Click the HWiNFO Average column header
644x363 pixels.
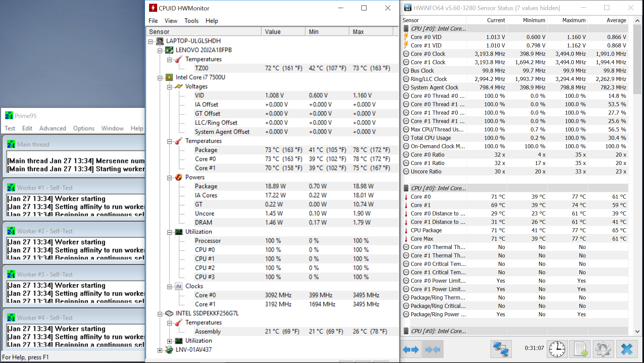608,20
